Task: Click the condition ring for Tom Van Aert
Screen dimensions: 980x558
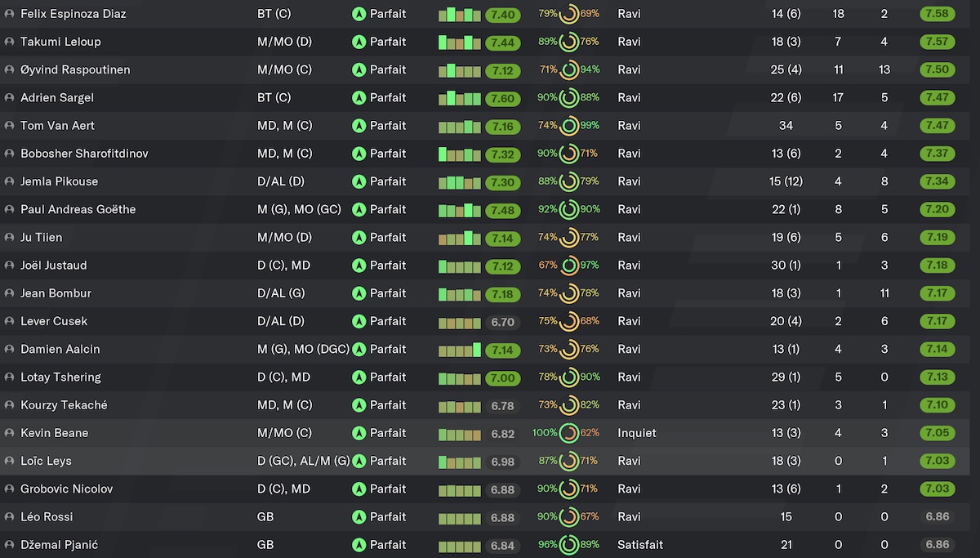Action: tap(569, 126)
